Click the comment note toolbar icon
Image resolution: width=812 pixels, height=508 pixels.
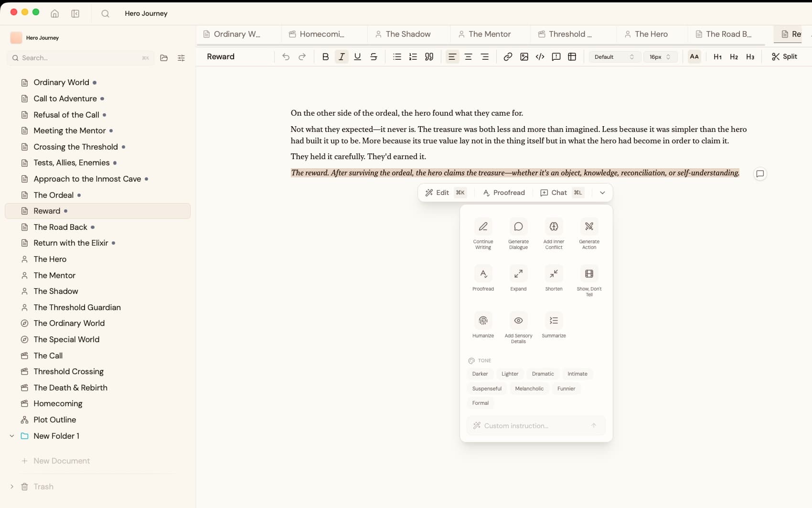coord(556,56)
